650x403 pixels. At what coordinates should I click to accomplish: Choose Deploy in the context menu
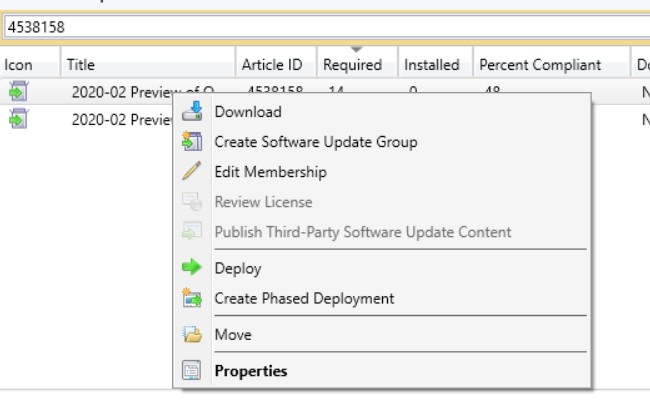[238, 268]
